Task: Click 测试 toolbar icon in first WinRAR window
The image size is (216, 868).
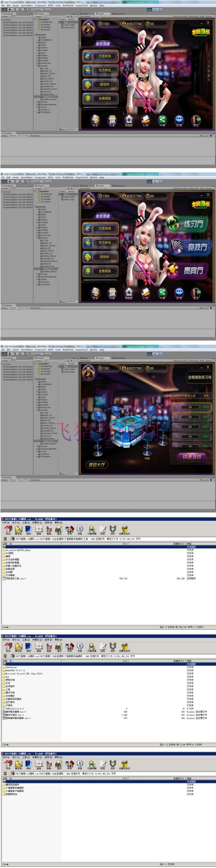Action: click(x=29, y=530)
